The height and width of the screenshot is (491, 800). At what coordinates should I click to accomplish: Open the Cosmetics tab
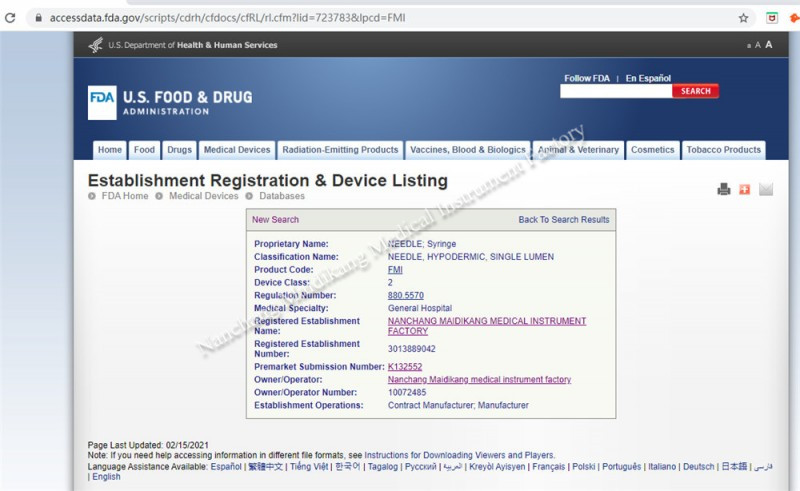(653, 150)
